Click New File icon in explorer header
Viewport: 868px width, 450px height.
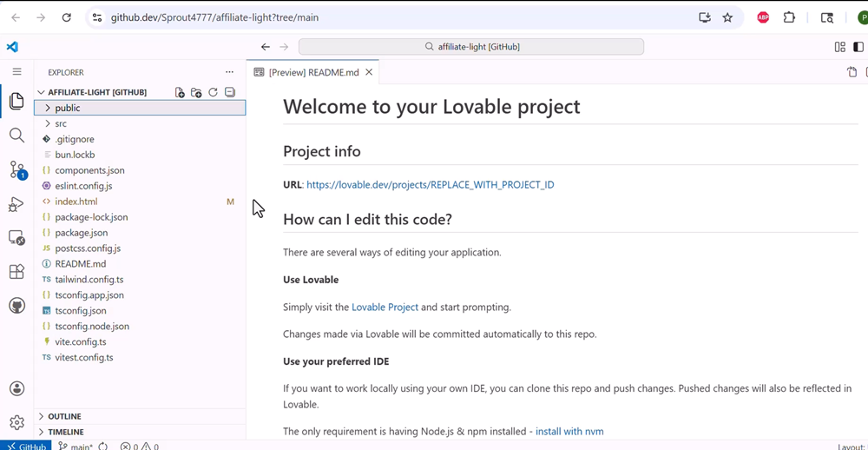tap(180, 93)
